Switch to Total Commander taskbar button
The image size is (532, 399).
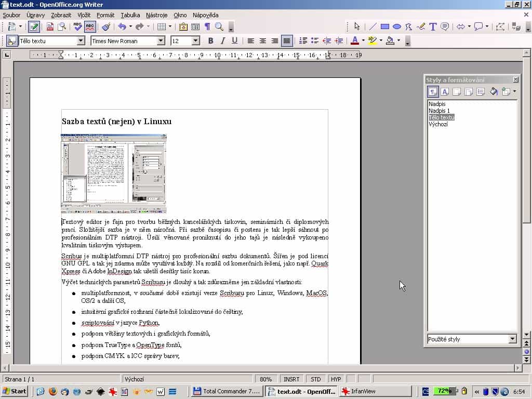tap(228, 391)
